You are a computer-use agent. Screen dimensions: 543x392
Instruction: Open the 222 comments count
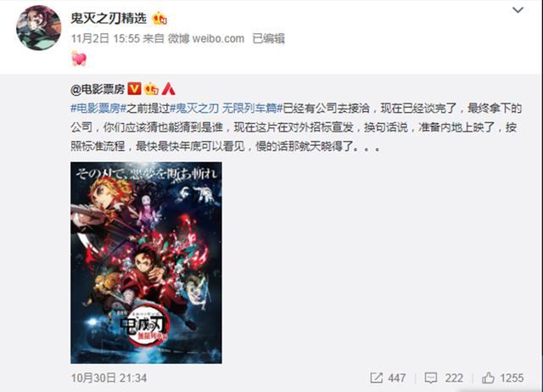(x=454, y=378)
